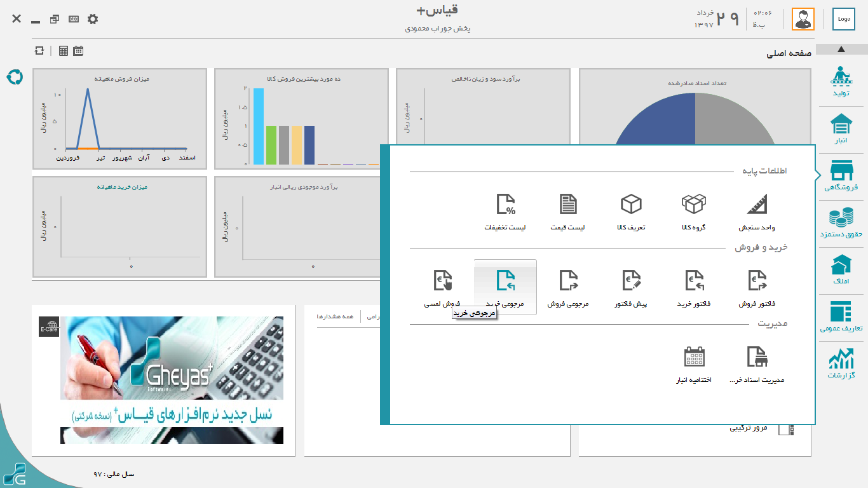This screenshot has width=868, height=488.
Task: Open the on-screen keyboard icon
Action: click(74, 19)
